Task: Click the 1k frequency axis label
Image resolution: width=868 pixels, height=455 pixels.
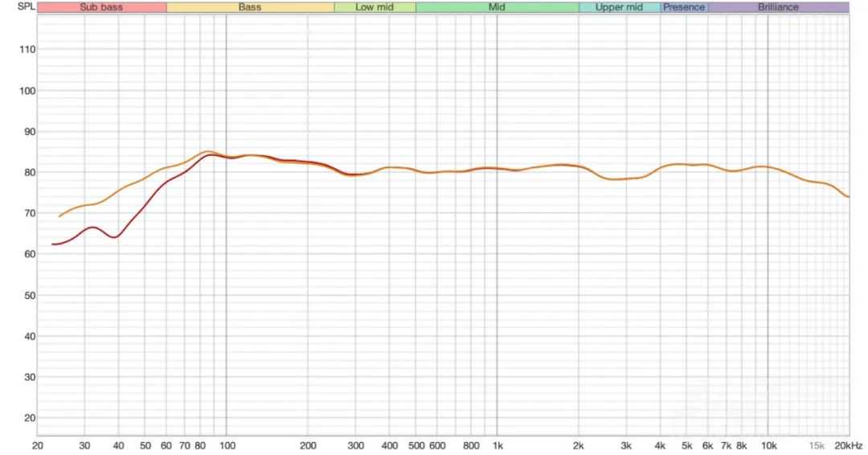Action: click(497, 445)
